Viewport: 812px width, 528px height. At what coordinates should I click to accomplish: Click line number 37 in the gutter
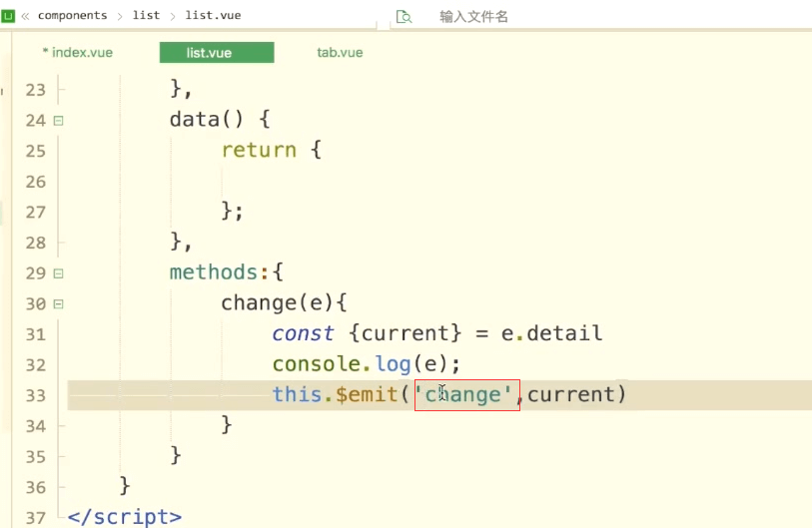click(36, 518)
